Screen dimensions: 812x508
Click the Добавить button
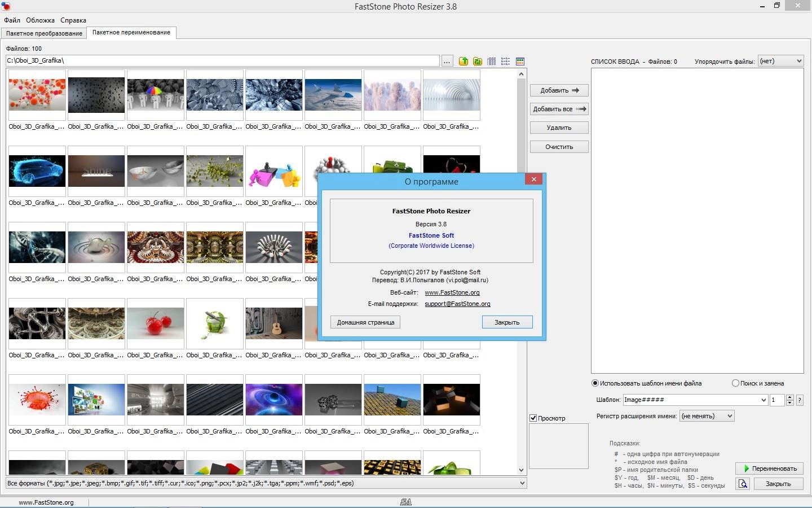(x=559, y=90)
